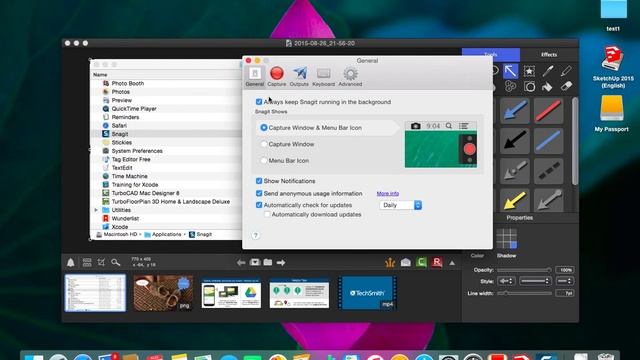Go to next capture with right arrow
The height and width of the screenshot is (360, 640).
coord(281,262)
